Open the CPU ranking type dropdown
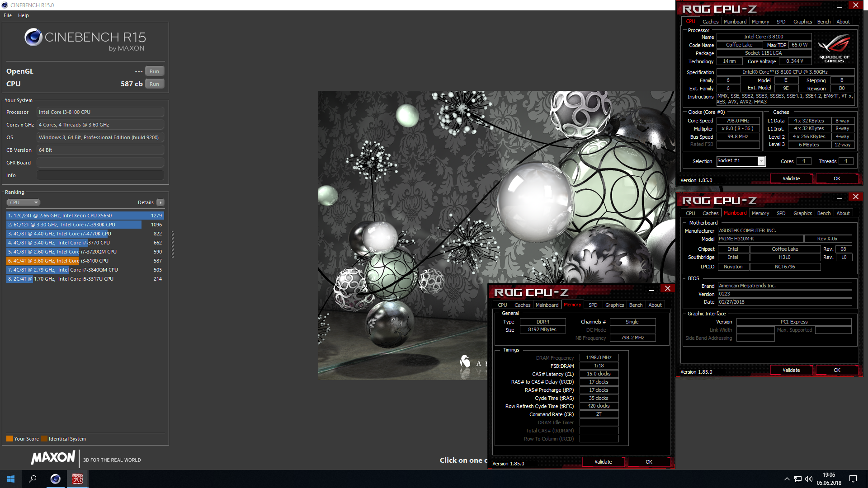 tap(24, 202)
